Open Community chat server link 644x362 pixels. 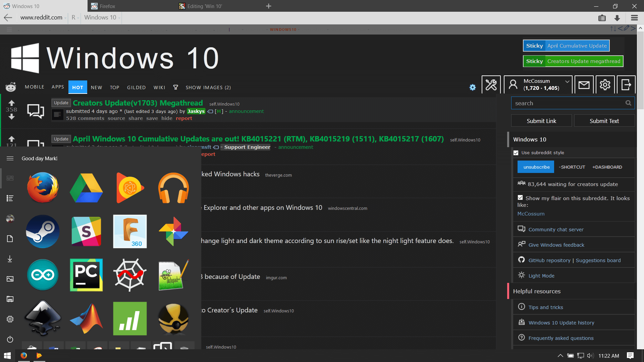(x=556, y=230)
